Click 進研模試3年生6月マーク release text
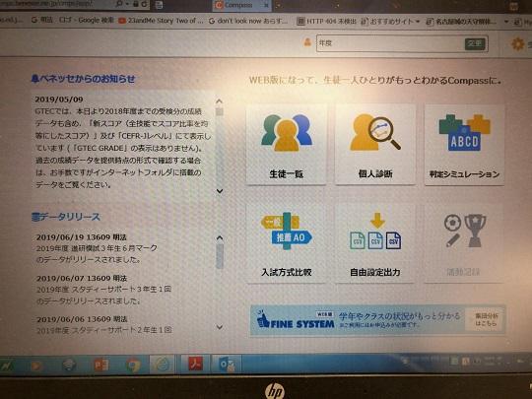This screenshot has width=532, height=399. point(97,248)
